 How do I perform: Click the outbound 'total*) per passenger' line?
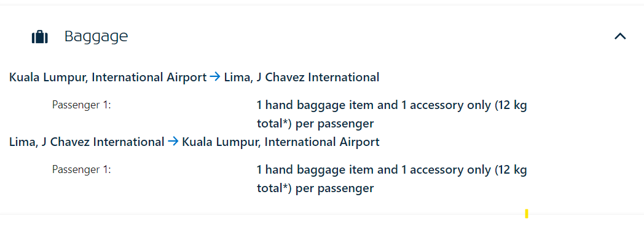(x=315, y=124)
